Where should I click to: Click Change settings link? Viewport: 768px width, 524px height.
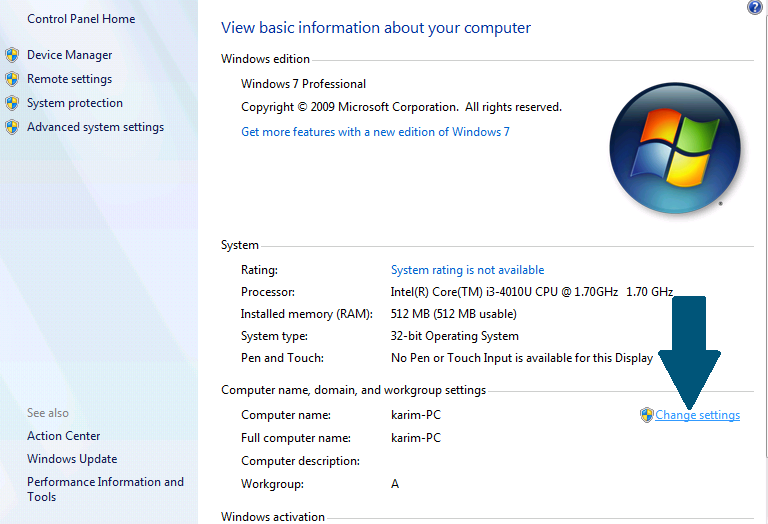coord(697,415)
